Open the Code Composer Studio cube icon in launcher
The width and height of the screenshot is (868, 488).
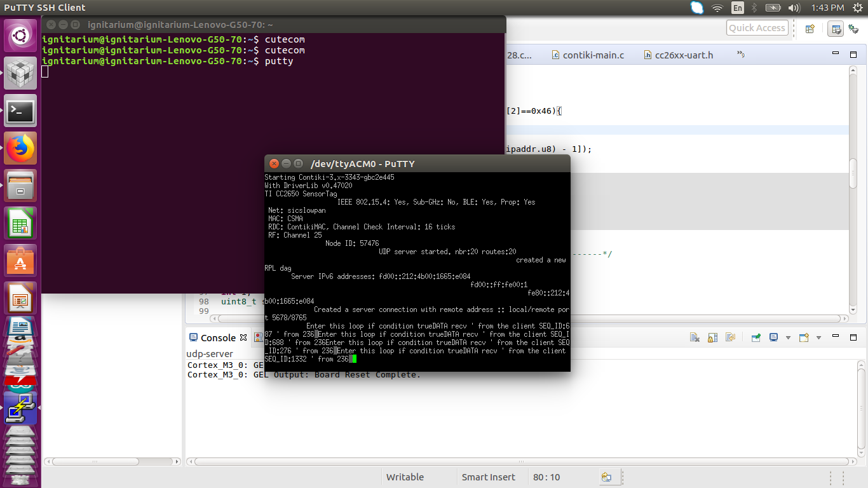click(20, 74)
